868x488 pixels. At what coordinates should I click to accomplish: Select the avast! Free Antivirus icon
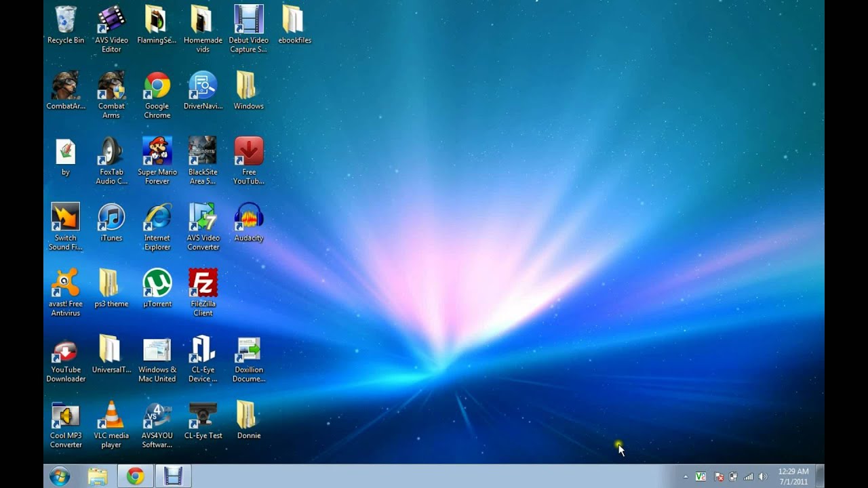(x=66, y=293)
